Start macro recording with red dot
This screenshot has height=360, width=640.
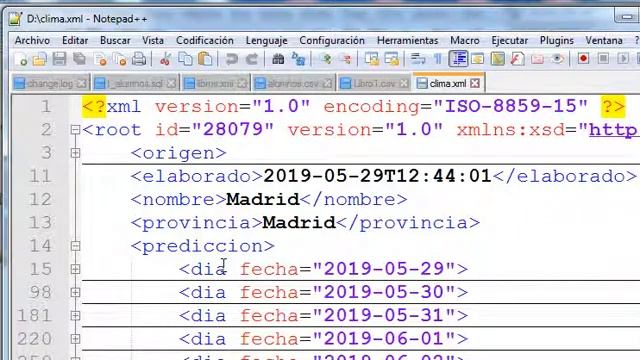pos(583,59)
